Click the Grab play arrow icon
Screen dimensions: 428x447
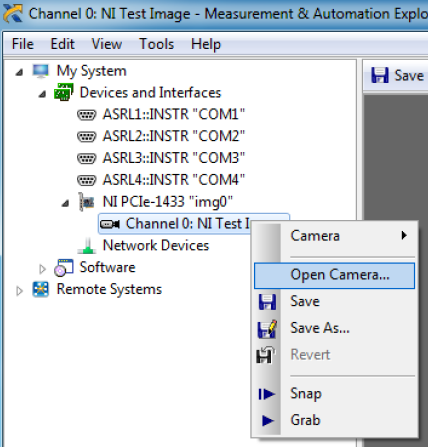268,421
